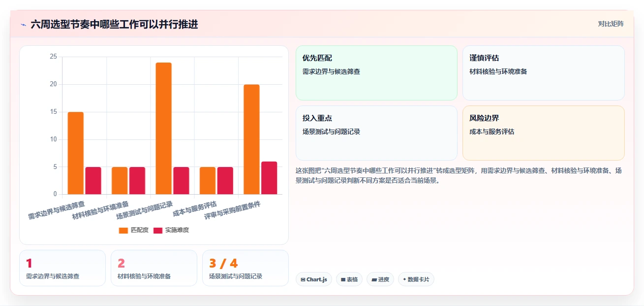The height and width of the screenshot is (306, 644).
Task: Open the 风险边界 card
Action: point(544,133)
